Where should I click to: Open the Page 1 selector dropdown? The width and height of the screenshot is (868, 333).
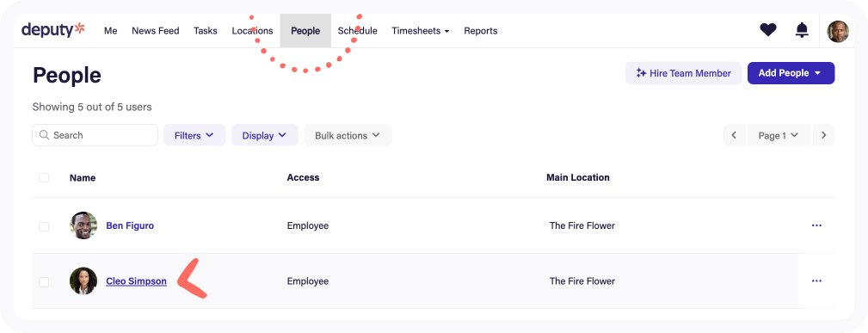click(779, 135)
